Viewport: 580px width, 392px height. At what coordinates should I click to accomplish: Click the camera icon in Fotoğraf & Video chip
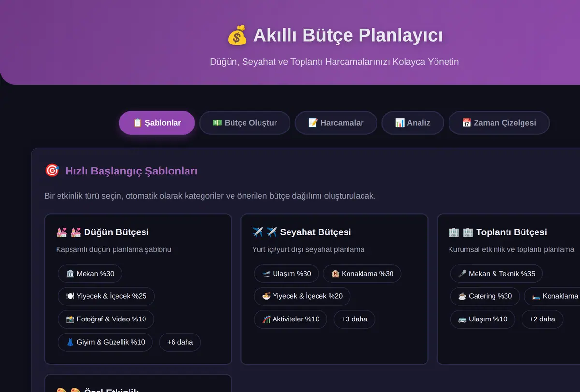pyautogui.click(x=70, y=319)
